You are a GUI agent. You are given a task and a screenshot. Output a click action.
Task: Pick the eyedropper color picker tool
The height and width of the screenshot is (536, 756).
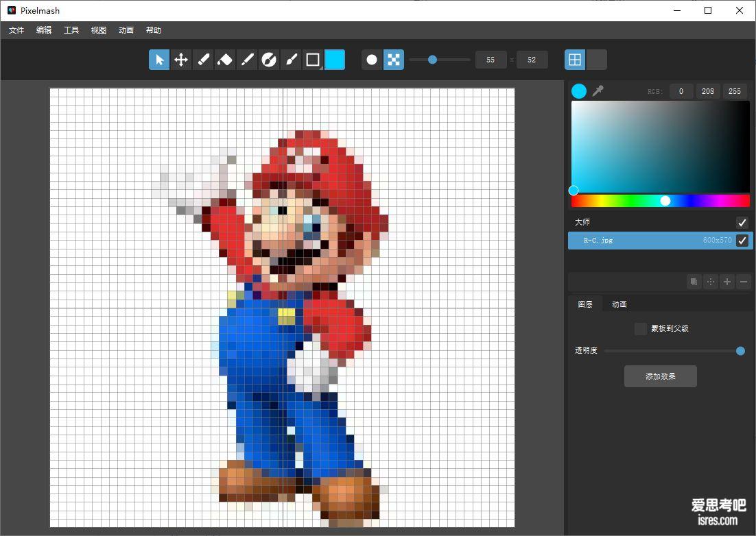pyautogui.click(x=598, y=90)
